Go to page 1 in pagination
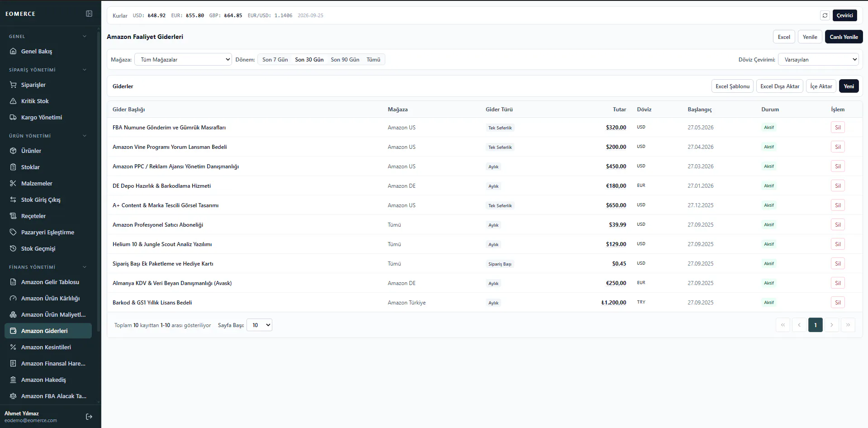 coord(816,325)
